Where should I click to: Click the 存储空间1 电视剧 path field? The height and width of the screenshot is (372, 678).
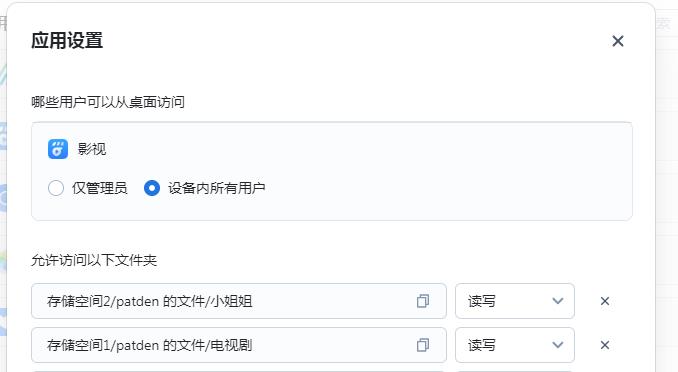tap(239, 345)
